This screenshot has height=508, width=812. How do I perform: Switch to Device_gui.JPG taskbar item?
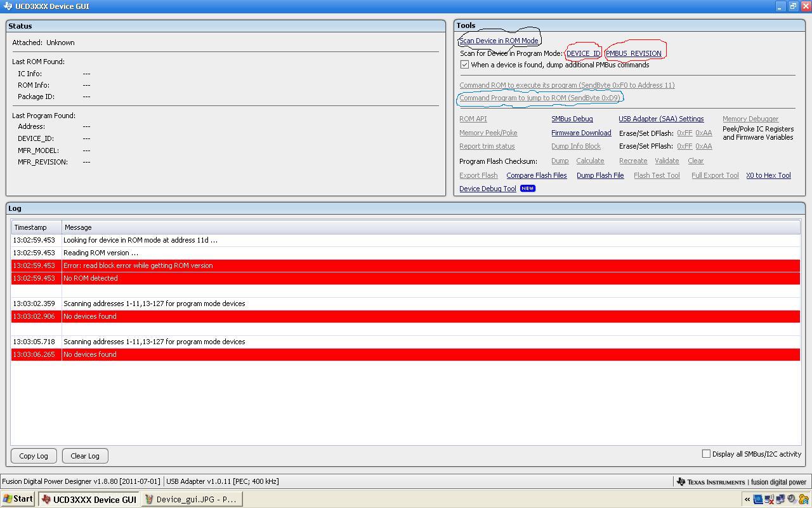coord(192,500)
